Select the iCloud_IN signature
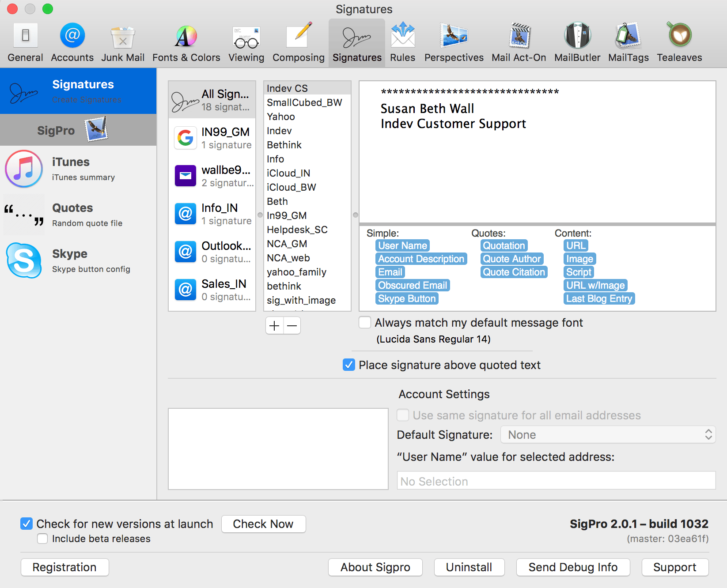The width and height of the screenshot is (727, 588). 307,173
